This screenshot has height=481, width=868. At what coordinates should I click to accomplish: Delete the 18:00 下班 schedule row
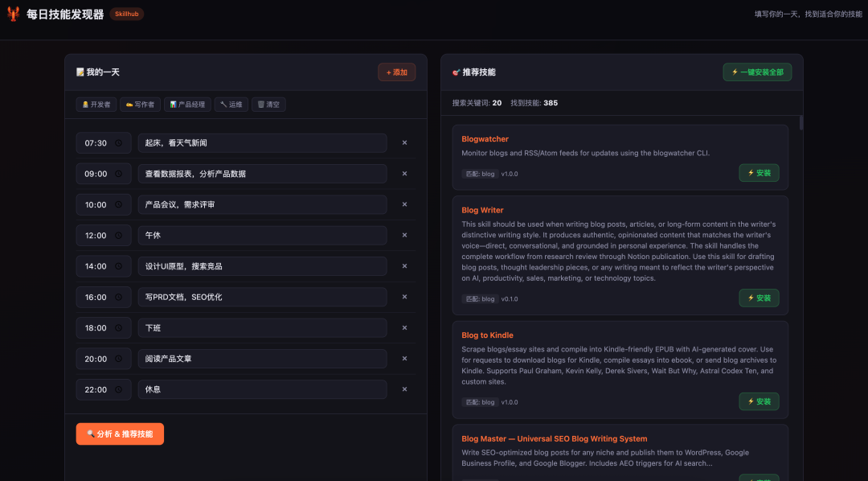404,328
